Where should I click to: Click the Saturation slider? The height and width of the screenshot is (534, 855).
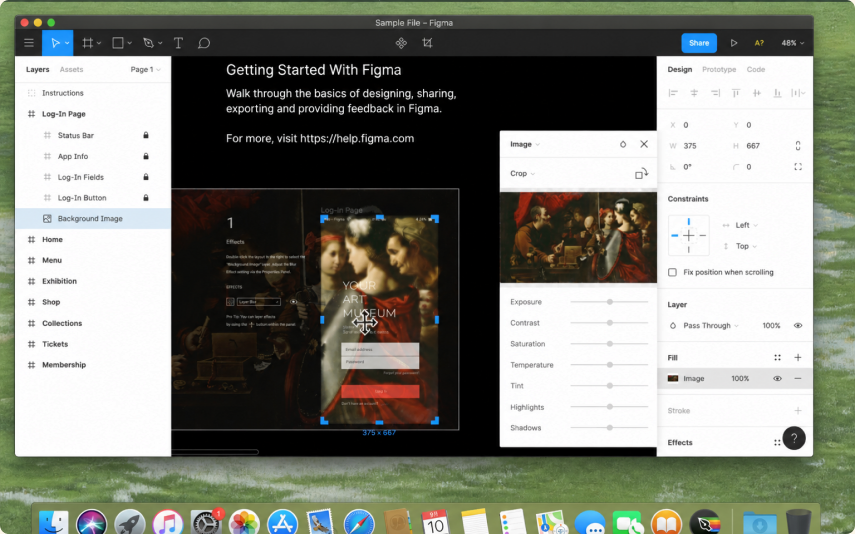coord(609,344)
